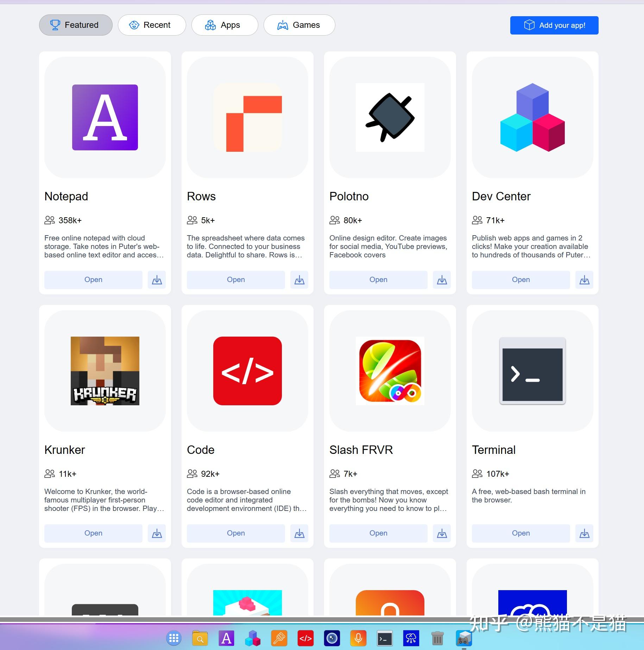
Task: Switch to the Apps tab
Action: tap(225, 25)
